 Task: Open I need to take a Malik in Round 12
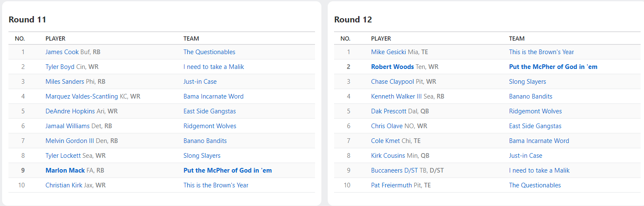pyautogui.click(x=539, y=170)
